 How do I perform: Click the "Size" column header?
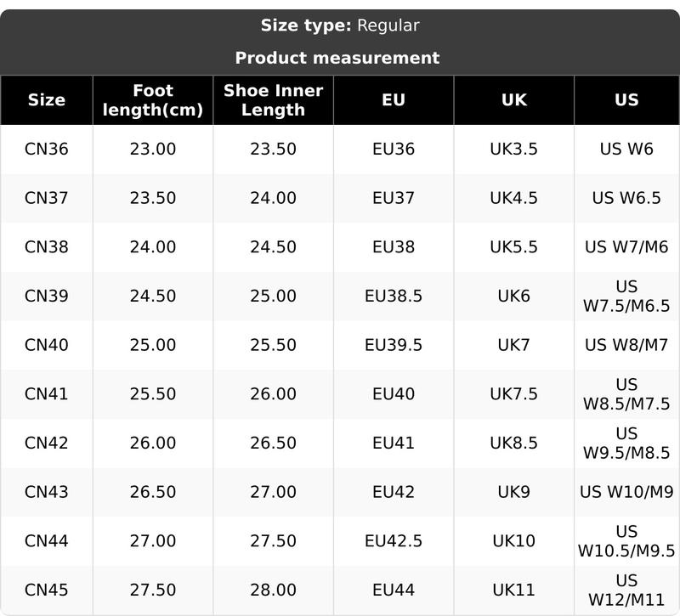click(x=46, y=99)
